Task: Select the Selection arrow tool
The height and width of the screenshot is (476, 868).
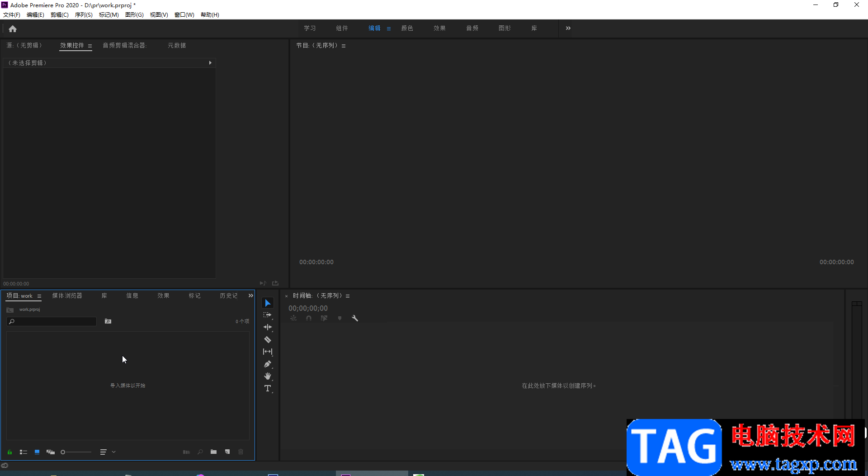Action: coord(268,303)
